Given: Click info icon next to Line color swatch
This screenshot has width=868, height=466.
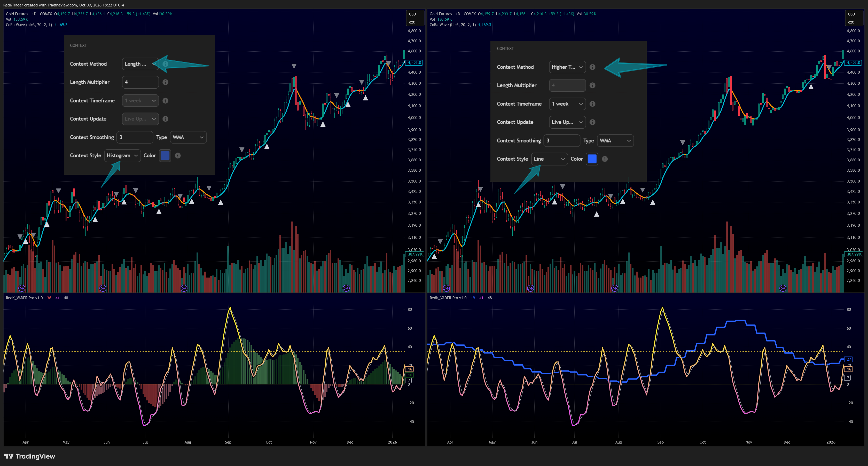Looking at the screenshot, I should pyautogui.click(x=605, y=159).
